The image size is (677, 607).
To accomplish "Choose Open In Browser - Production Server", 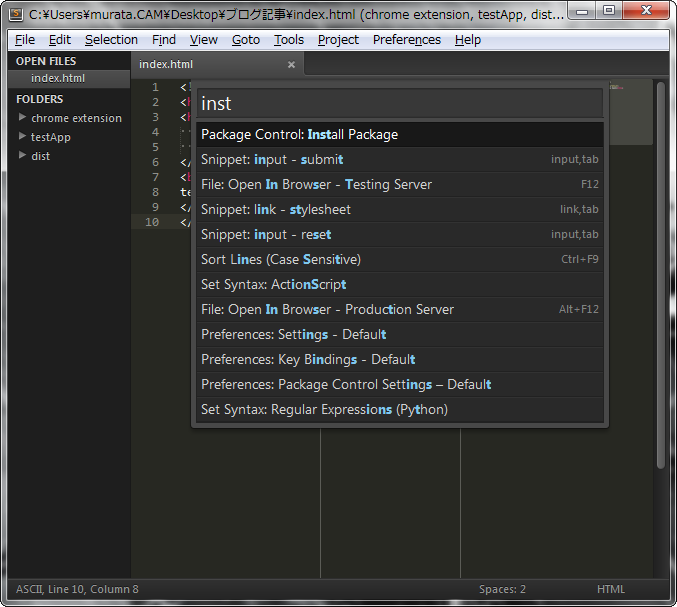I will [x=400, y=310].
